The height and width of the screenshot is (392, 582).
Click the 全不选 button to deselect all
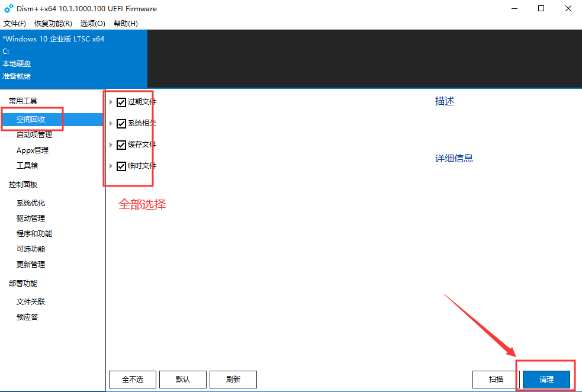pos(132,379)
